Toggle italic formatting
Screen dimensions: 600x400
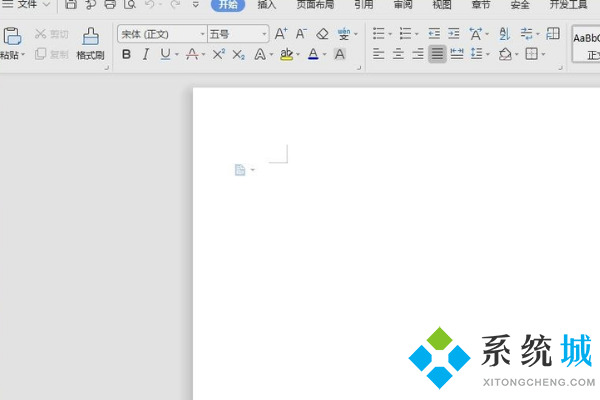click(x=145, y=54)
